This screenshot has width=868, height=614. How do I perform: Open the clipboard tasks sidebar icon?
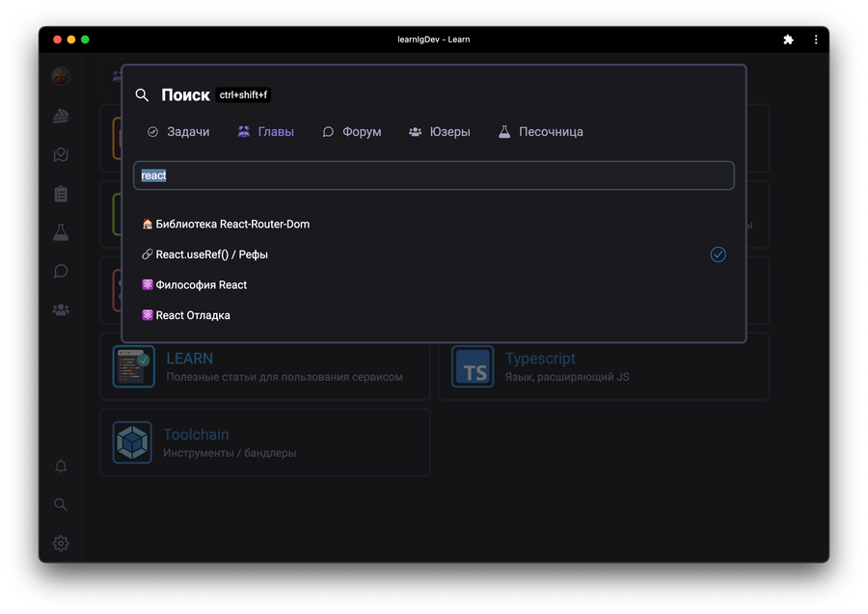coord(61,194)
